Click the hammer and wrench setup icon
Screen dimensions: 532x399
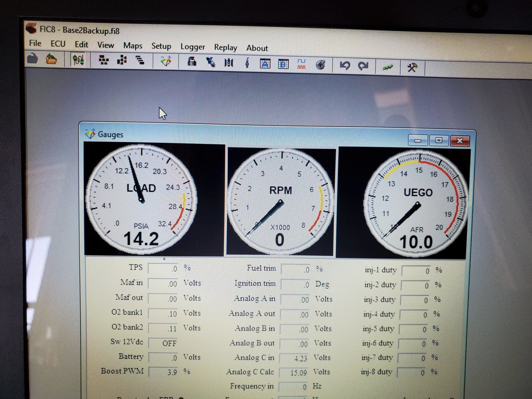click(x=412, y=67)
